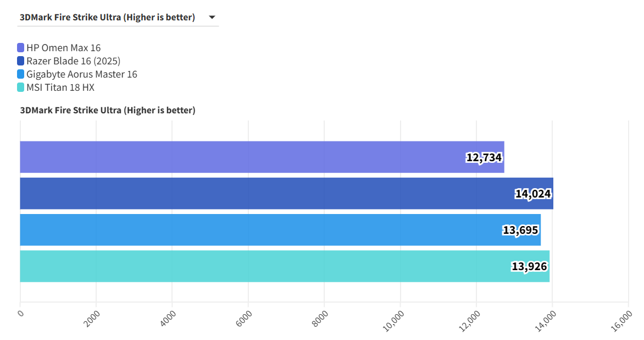This screenshot has height=340, width=644.
Task: Open the 3DMark Fire Strike Ultra dropdown
Action: pos(107,17)
